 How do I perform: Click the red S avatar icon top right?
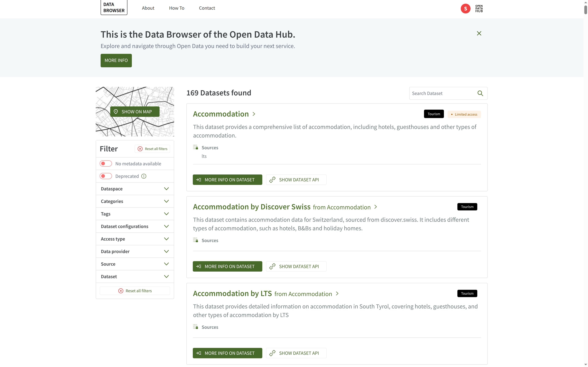coord(465,8)
